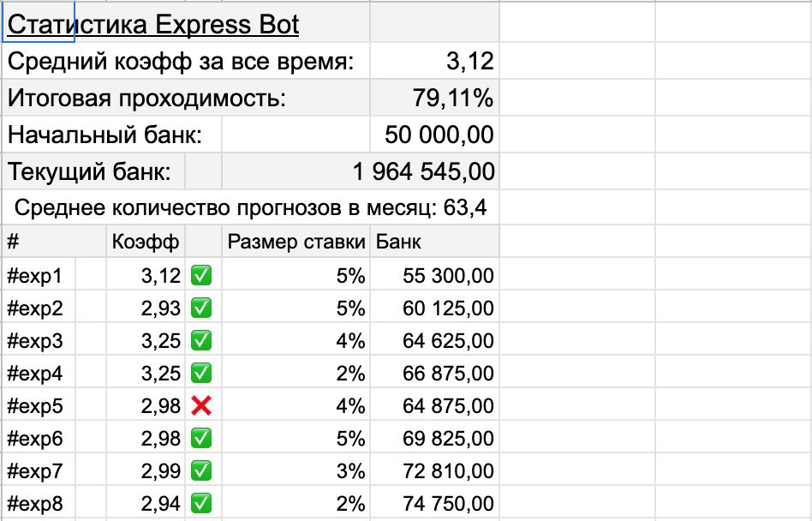Click the green checkmark in #exp6 row
Image resolution: width=812 pixels, height=521 pixels.
(x=203, y=439)
